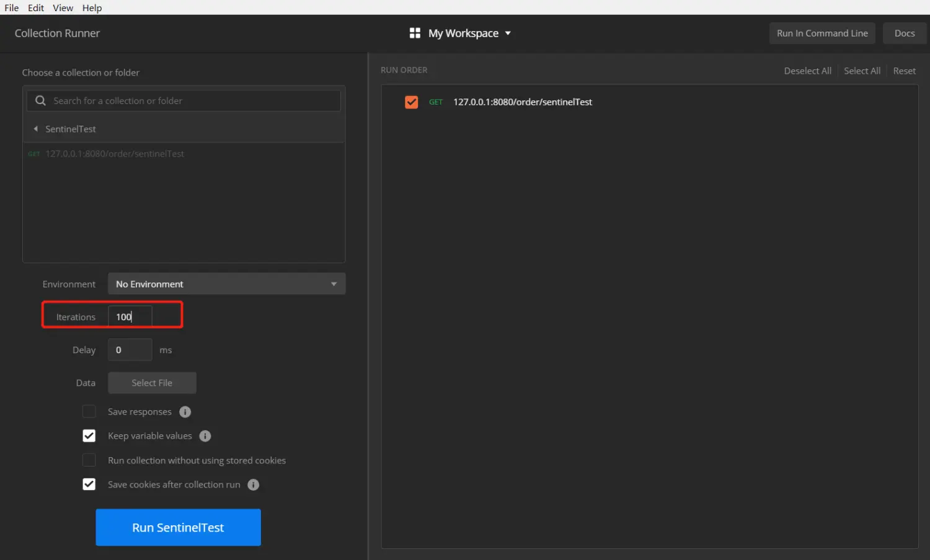930x560 pixels.
Task: Click the Iterations input field
Action: pyautogui.click(x=130, y=317)
